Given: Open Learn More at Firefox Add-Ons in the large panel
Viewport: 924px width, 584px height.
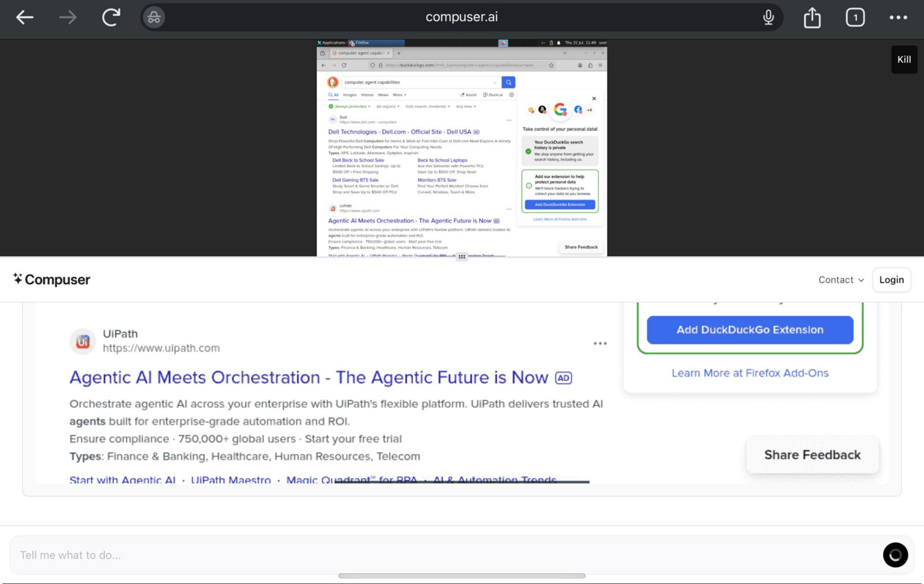Looking at the screenshot, I should tap(750, 373).
